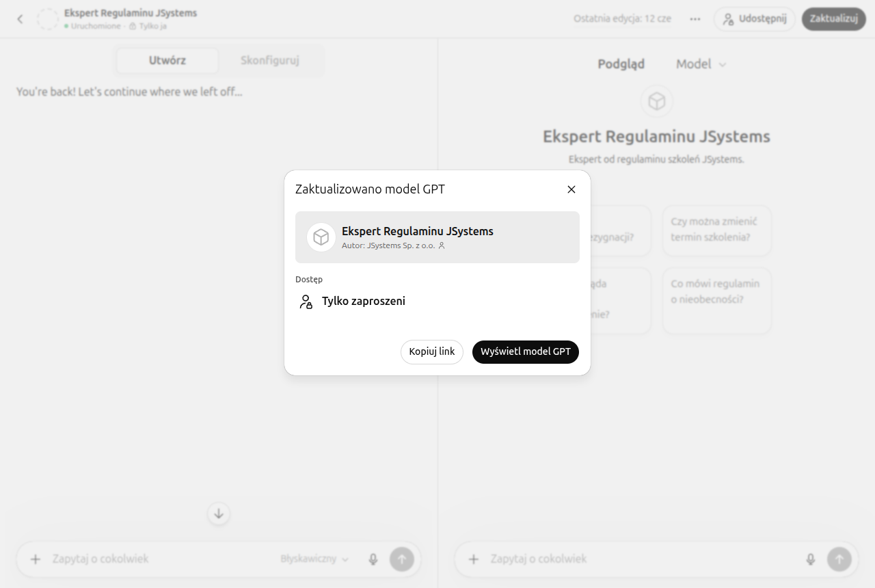Click the microphone icon in preview input
This screenshot has height=588, width=875.
[811, 559]
